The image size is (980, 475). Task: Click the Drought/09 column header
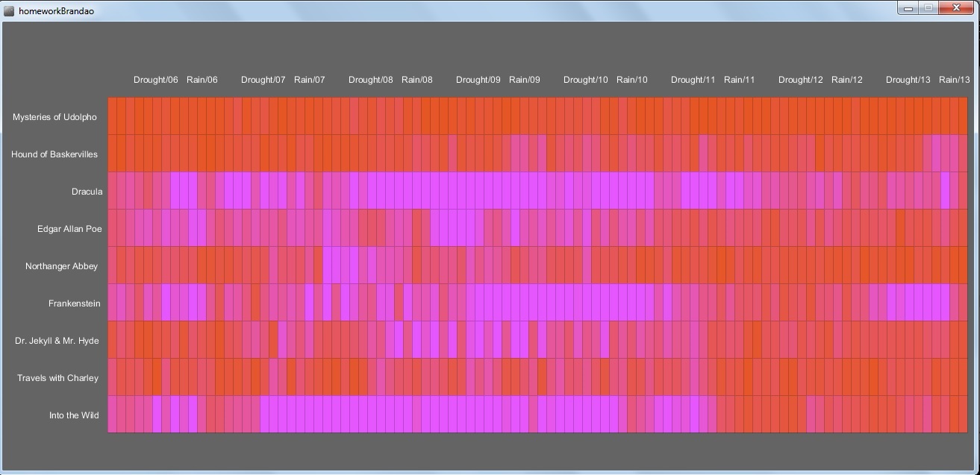click(478, 80)
